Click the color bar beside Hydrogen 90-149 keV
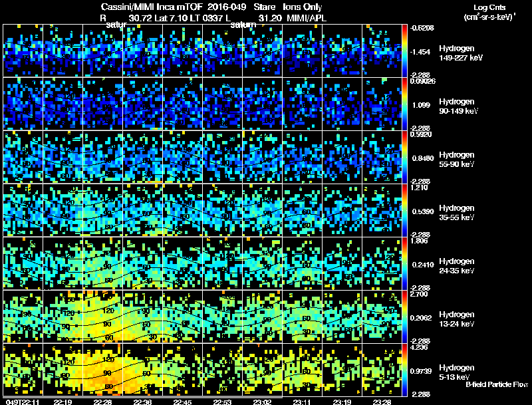Image resolution: width=532 pixels, height=405 pixels. pos(404,104)
